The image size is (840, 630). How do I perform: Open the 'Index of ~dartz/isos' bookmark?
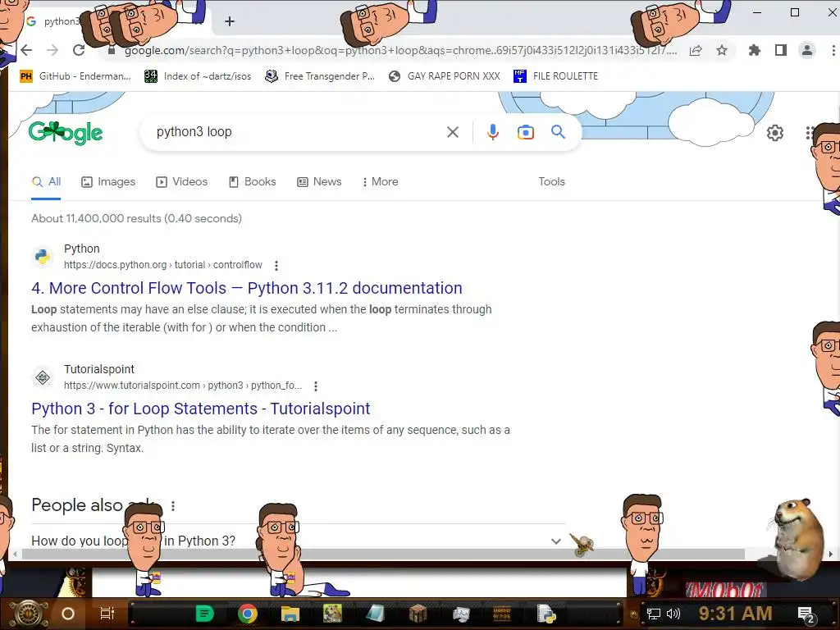(x=198, y=76)
